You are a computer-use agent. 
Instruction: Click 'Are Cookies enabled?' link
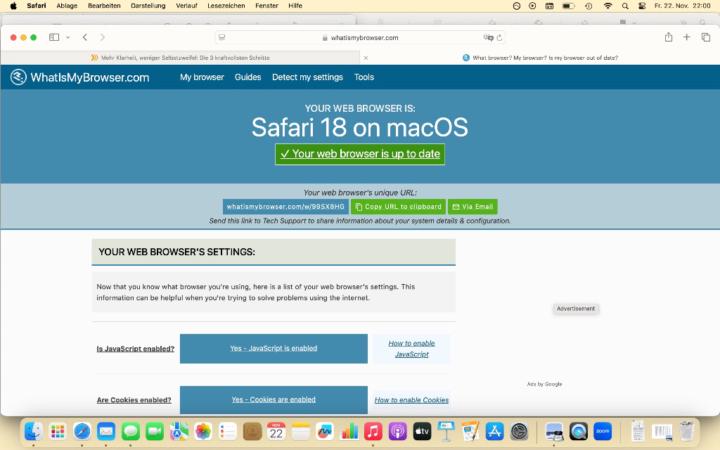click(134, 400)
